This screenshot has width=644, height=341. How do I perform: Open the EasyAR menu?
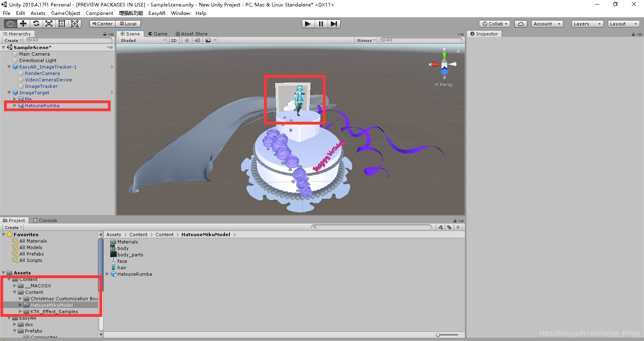coord(157,13)
